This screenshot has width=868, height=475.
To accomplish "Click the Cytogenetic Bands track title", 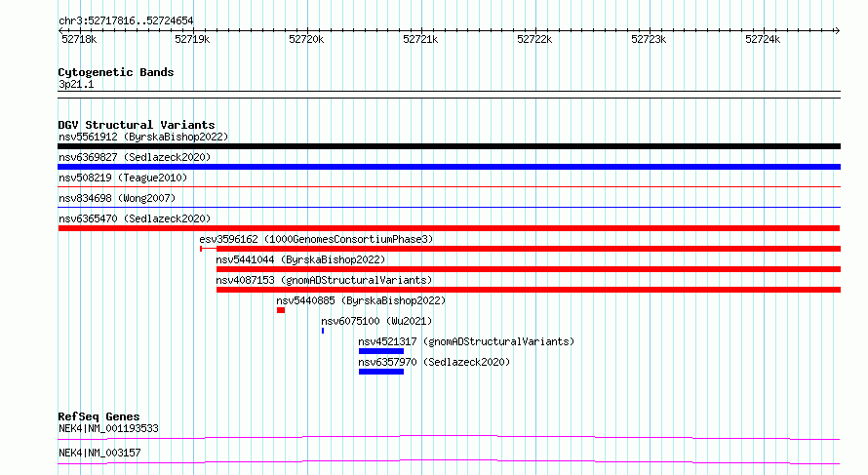I will [116, 72].
